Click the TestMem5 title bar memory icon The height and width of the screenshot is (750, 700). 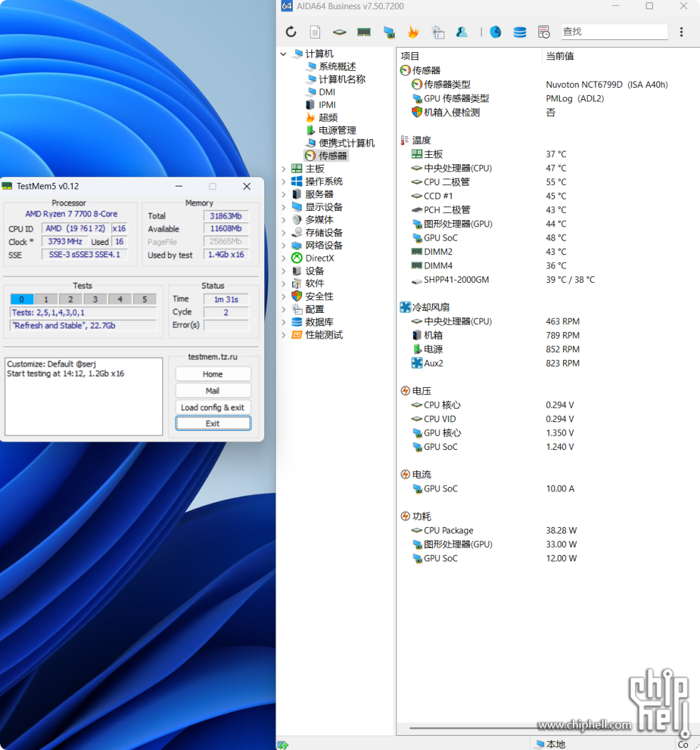tap(7, 186)
